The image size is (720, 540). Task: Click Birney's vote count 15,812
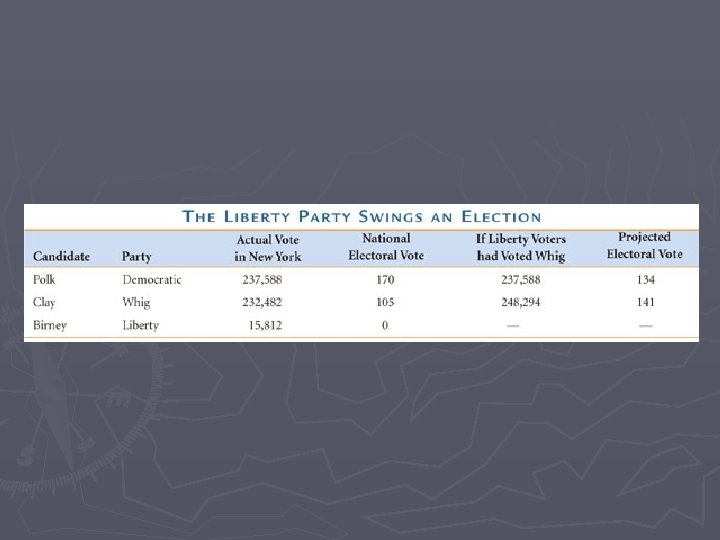pyautogui.click(x=265, y=325)
